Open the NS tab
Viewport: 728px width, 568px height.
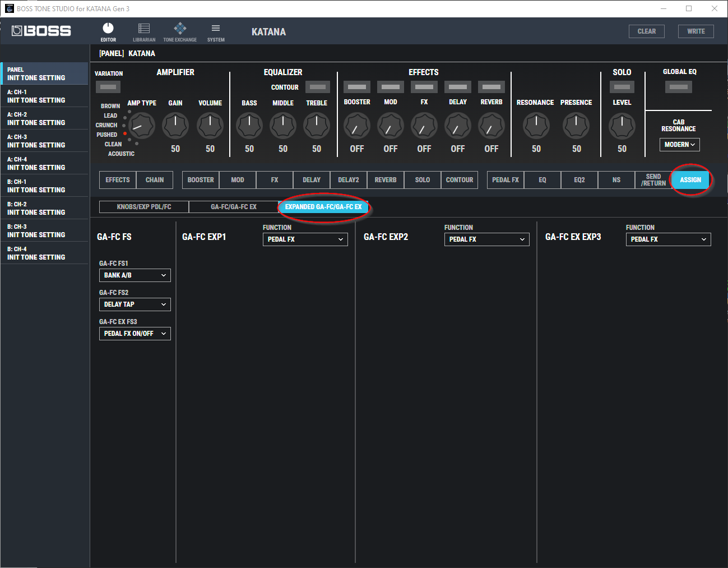(616, 180)
